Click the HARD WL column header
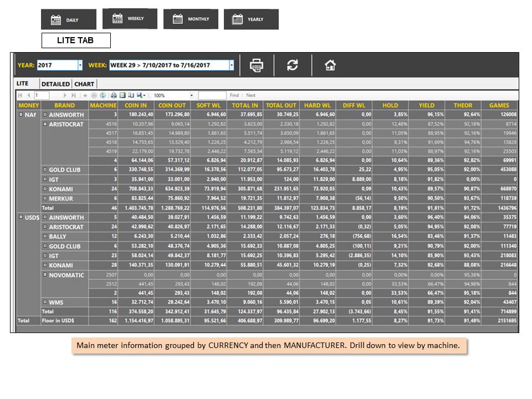Screen dimensions: 532x399 point(317,105)
